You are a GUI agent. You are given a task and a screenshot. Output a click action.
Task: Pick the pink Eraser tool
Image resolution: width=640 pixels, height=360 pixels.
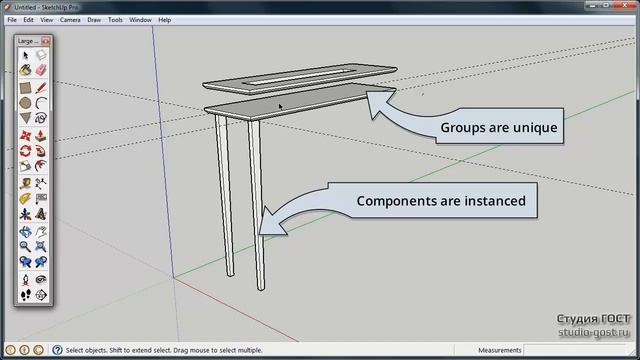[41, 70]
